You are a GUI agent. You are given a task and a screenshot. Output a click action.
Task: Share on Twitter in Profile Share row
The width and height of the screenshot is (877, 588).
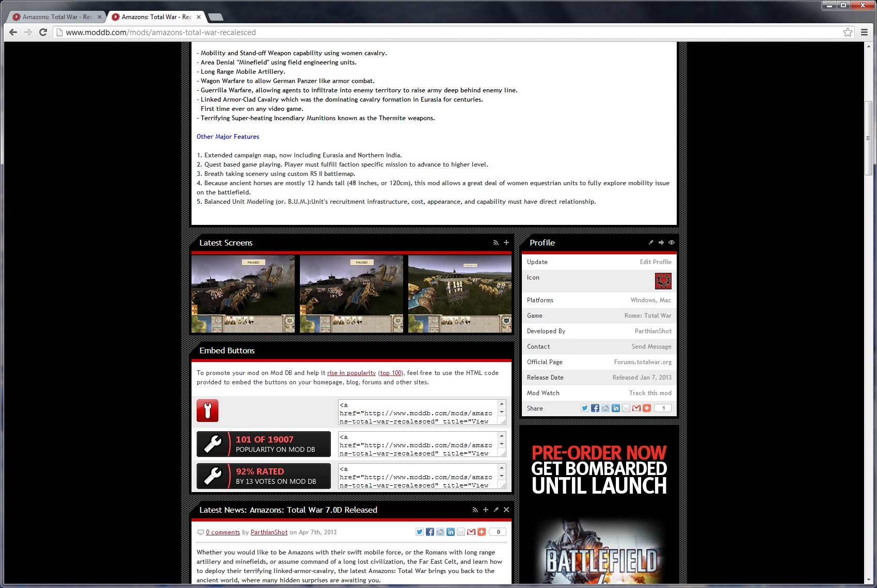pos(585,408)
